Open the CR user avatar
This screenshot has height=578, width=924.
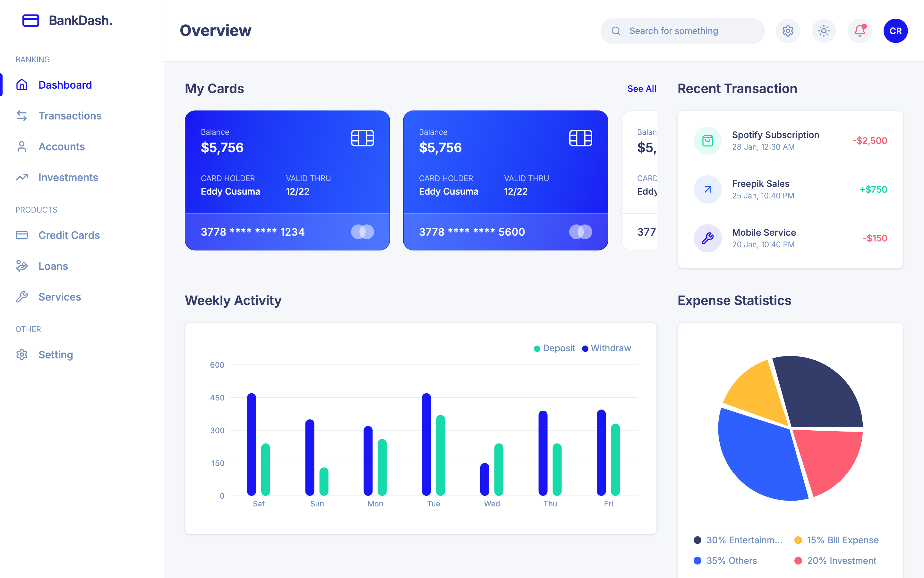(895, 31)
